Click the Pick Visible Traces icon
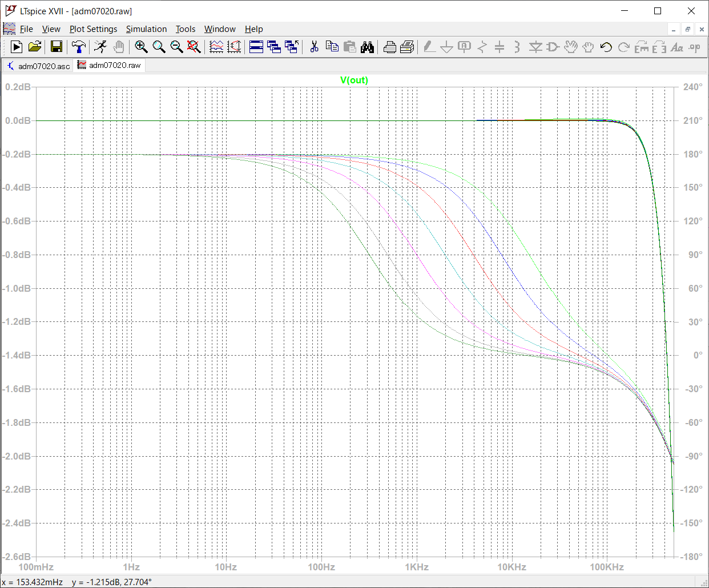Viewport: 709px width, 588px height. (x=216, y=47)
